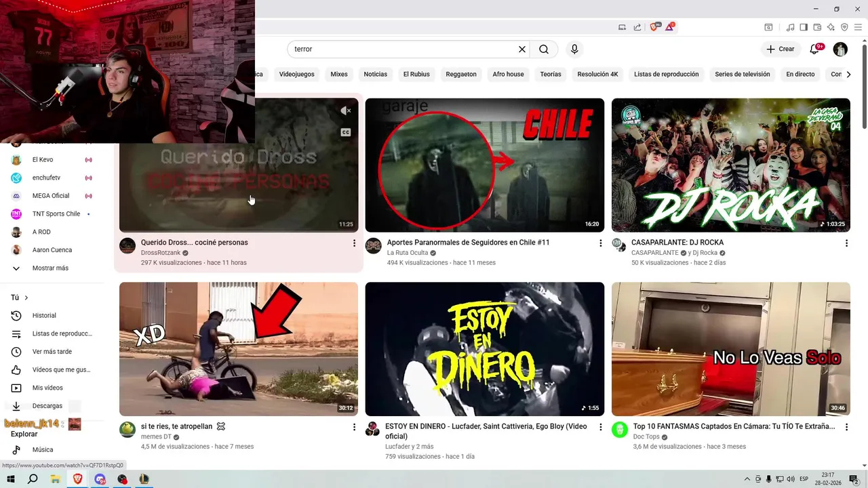Image resolution: width=868 pixels, height=488 pixels.
Task: Open the Brave VPN shield icon
Action: [x=844, y=27]
